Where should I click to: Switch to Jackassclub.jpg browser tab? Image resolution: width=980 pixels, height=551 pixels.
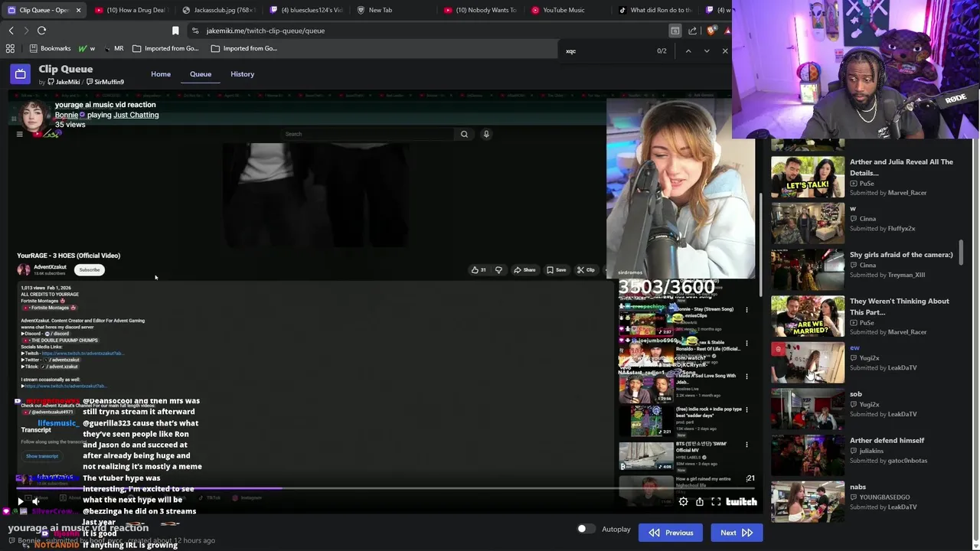coord(220,10)
